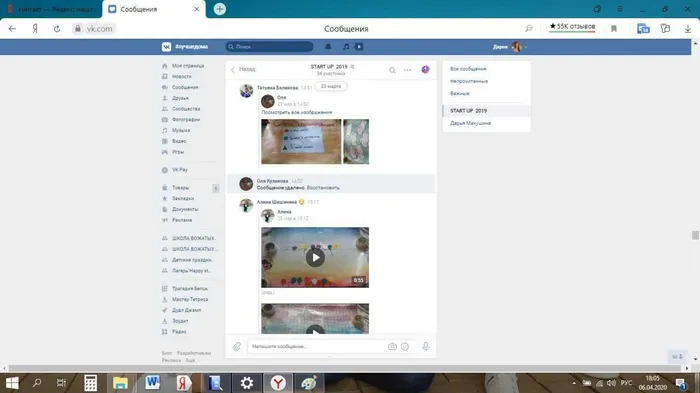This screenshot has width=700, height=393.
Task: Open the START UP 2019 chat avatar
Action: click(x=425, y=69)
